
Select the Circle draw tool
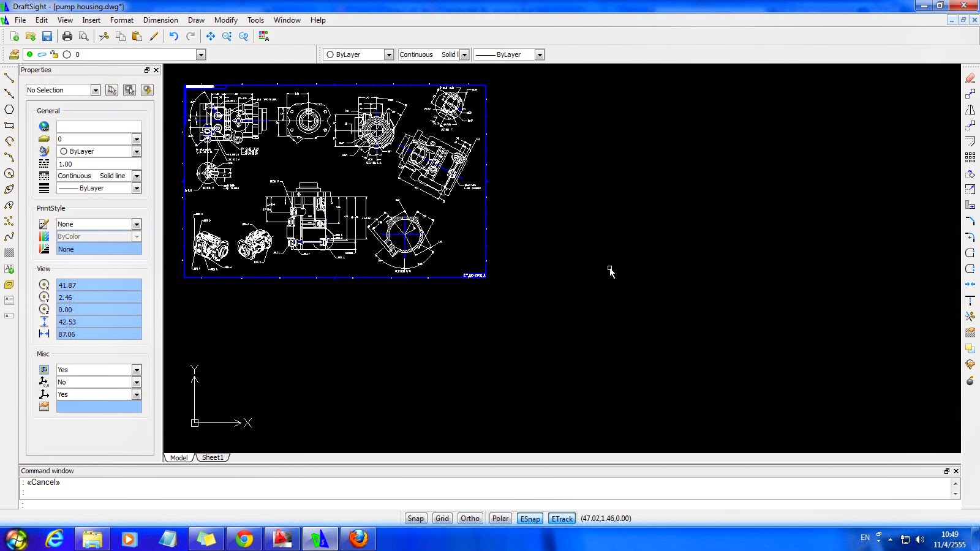[x=9, y=110]
